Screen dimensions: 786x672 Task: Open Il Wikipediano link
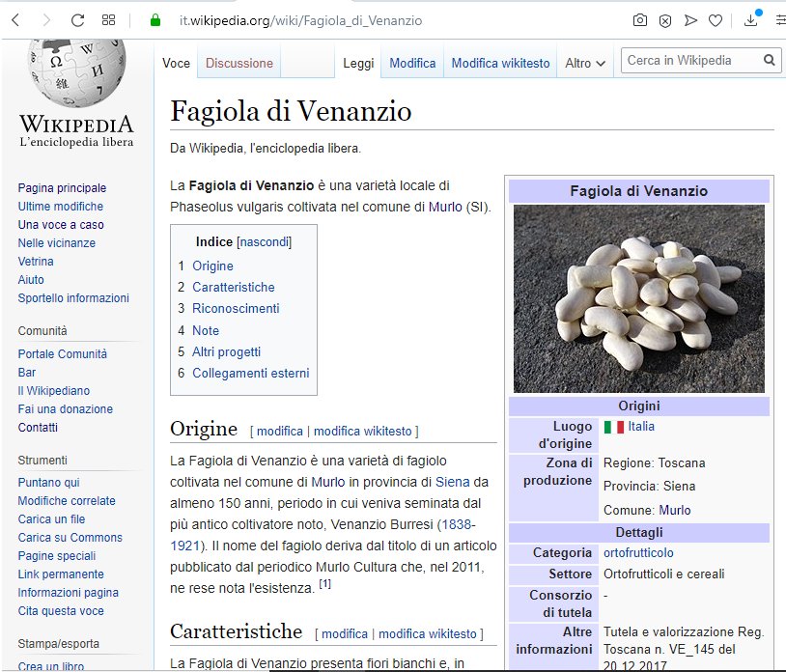54,390
